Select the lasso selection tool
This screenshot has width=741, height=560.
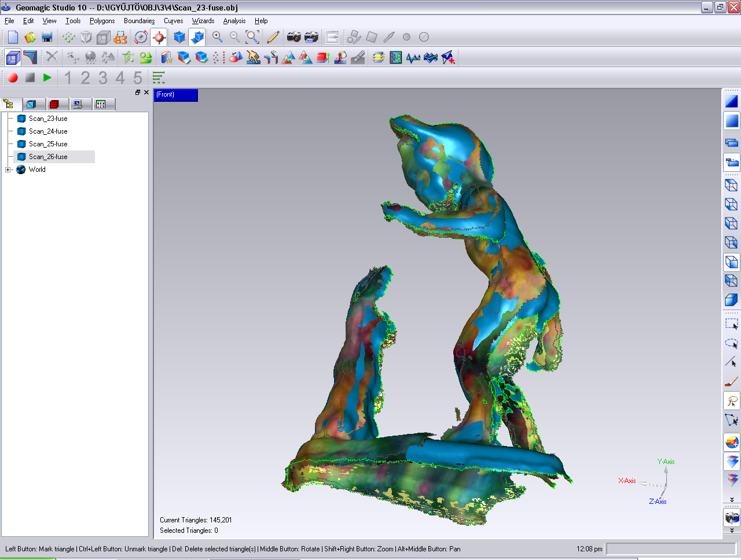pos(732,401)
